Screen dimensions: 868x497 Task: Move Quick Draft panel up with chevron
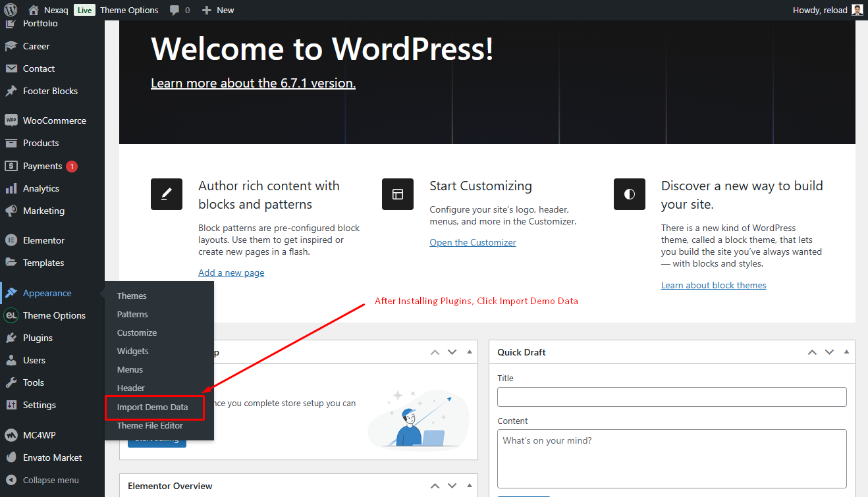point(812,352)
